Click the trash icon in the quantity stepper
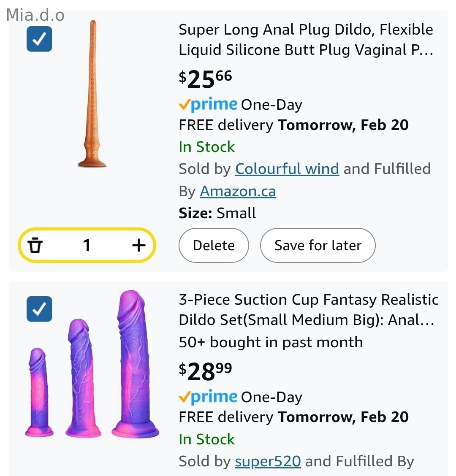Screen dimensions: 456x476 35,245
